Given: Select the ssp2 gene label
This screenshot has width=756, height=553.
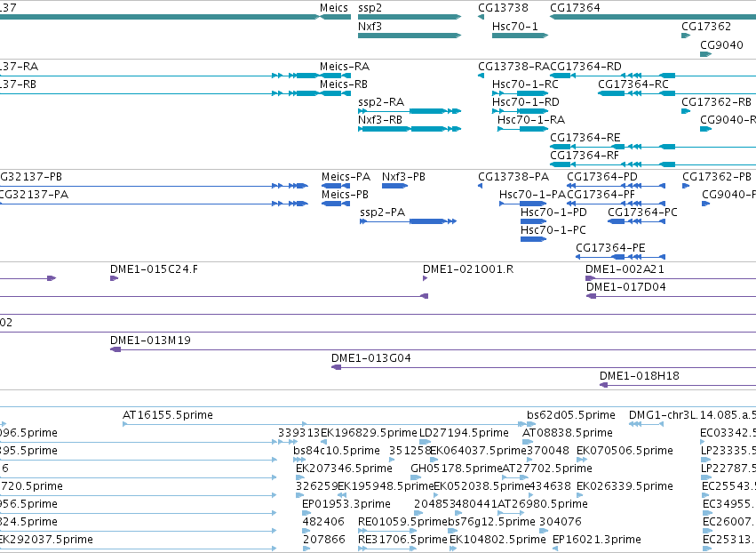Looking at the screenshot, I should (x=370, y=8).
